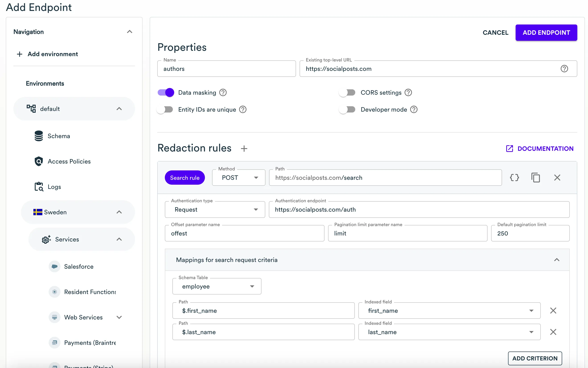588x368 pixels.
Task: Remove the last_name mapping criterion
Action: [553, 332]
